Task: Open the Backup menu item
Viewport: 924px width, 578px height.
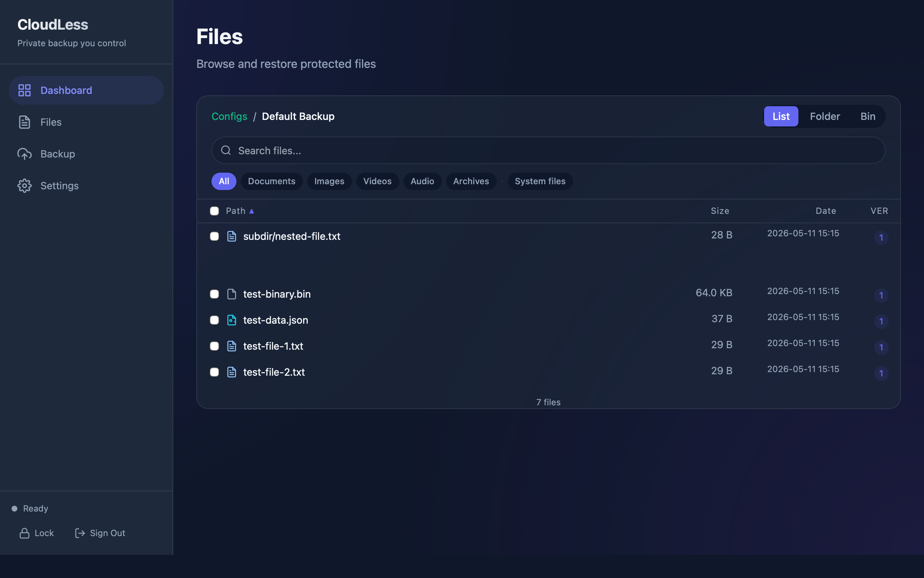Action: point(86,154)
